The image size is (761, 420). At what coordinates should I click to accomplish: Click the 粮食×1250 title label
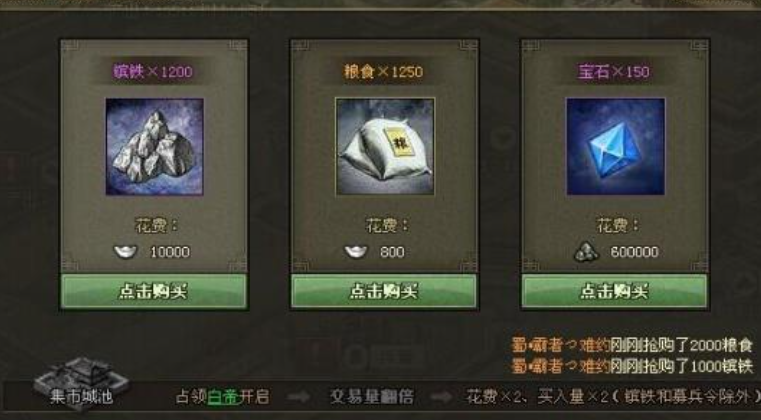click(383, 72)
